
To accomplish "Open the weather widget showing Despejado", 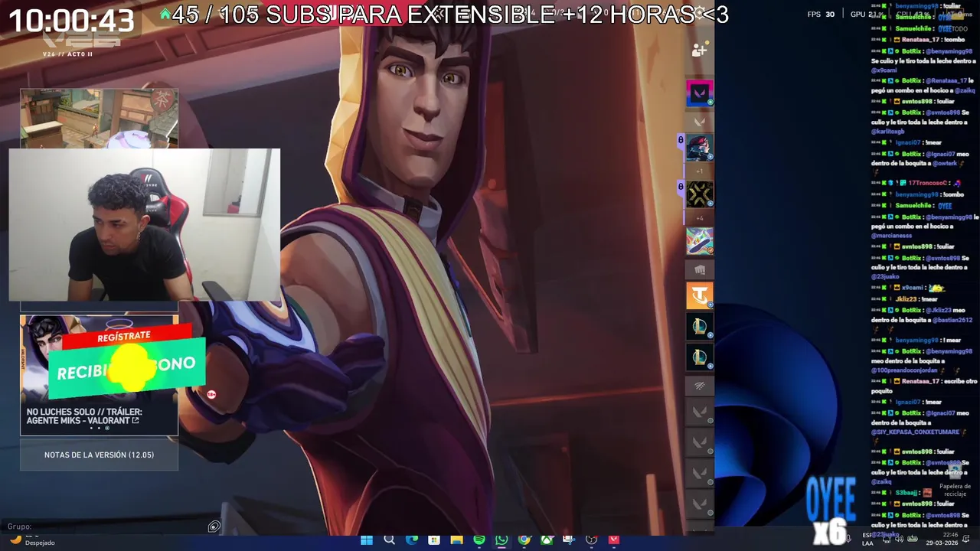I will click(32, 540).
